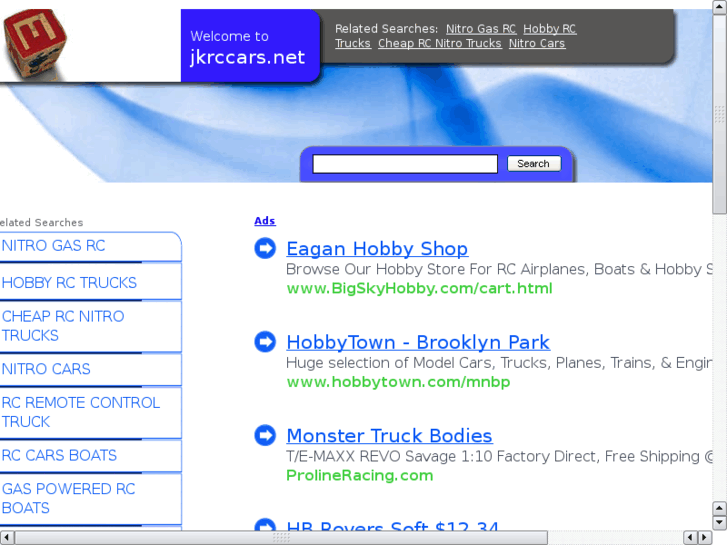Click the jkrccars.net welcome title
727x545 pixels.
(248, 57)
